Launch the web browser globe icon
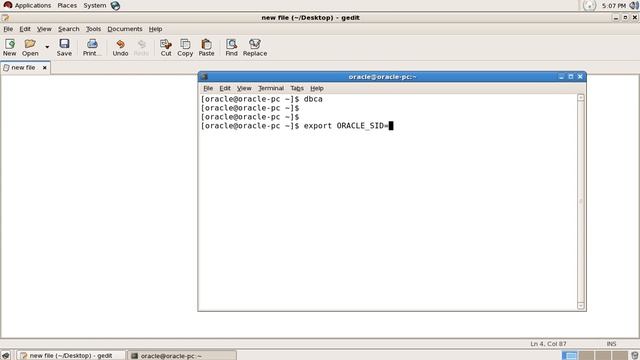Image resolution: width=640 pixels, height=360 pixels. pyautogui.click(x=116, y=5)
